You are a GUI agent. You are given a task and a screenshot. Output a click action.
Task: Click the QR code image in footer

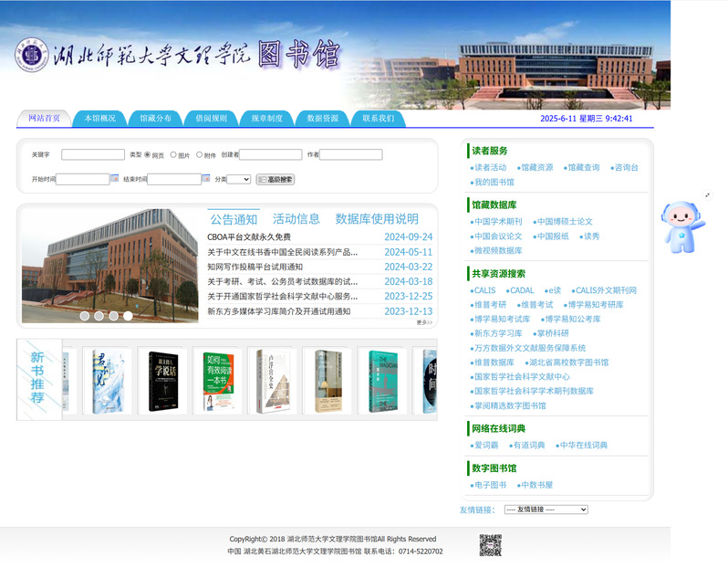point(490,546)
